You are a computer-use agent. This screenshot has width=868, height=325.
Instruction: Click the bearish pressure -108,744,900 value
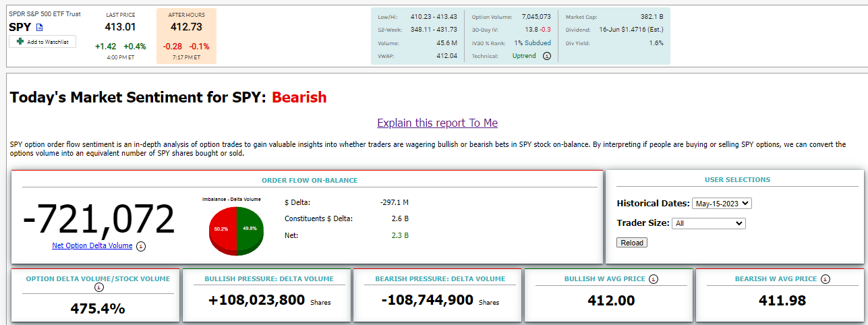428,301
